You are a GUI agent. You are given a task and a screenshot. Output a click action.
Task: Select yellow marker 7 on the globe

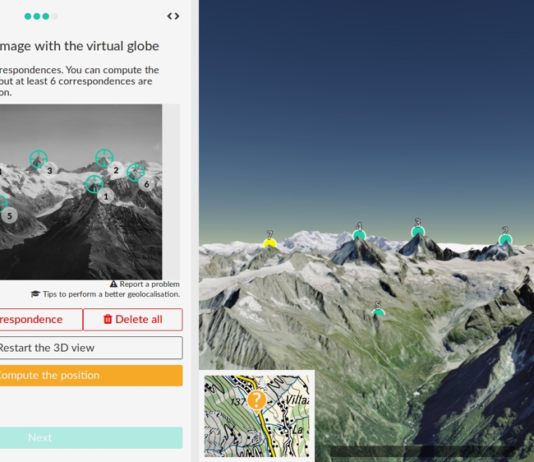click(x=270, y=243)
